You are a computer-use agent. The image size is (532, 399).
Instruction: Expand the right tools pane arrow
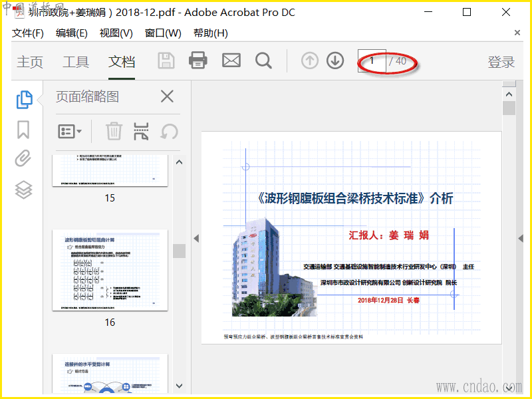pos(521,238)
